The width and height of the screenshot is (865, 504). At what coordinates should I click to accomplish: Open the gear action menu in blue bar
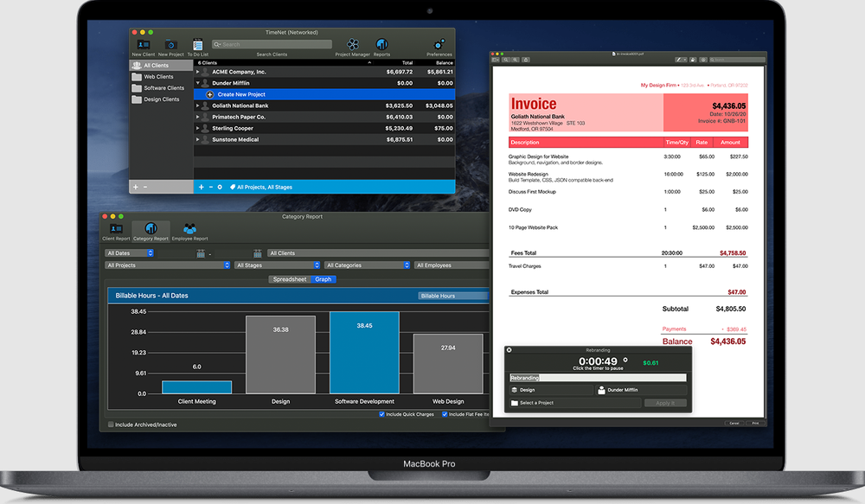220,187
